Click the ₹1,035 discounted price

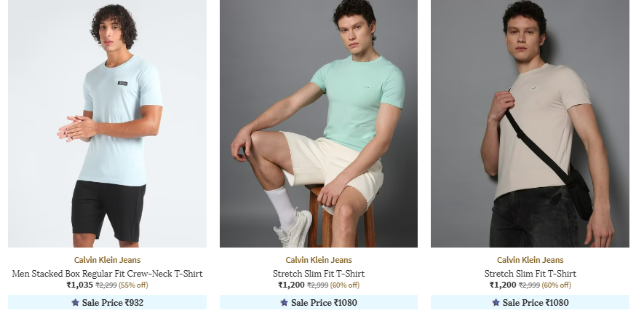[79, 285]
